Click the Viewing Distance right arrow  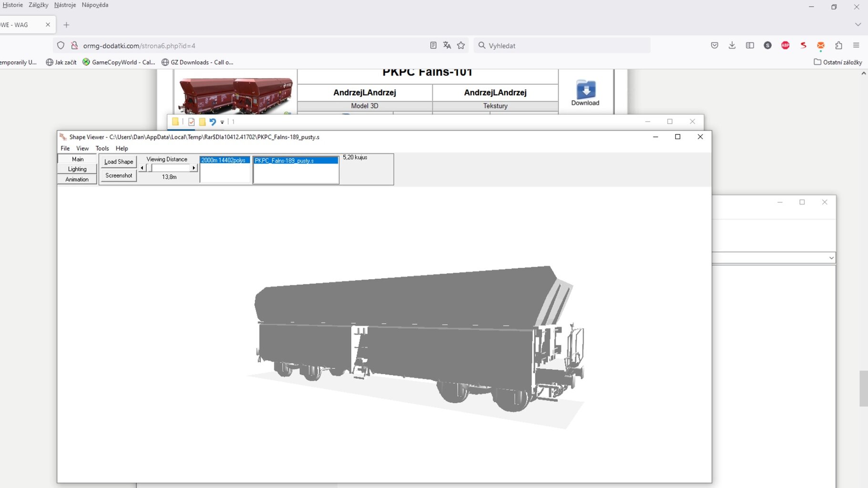194,168
